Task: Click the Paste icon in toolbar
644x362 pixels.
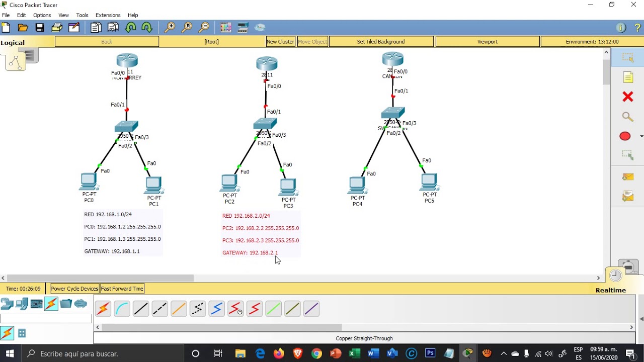Action: click(x=113, y=28)
